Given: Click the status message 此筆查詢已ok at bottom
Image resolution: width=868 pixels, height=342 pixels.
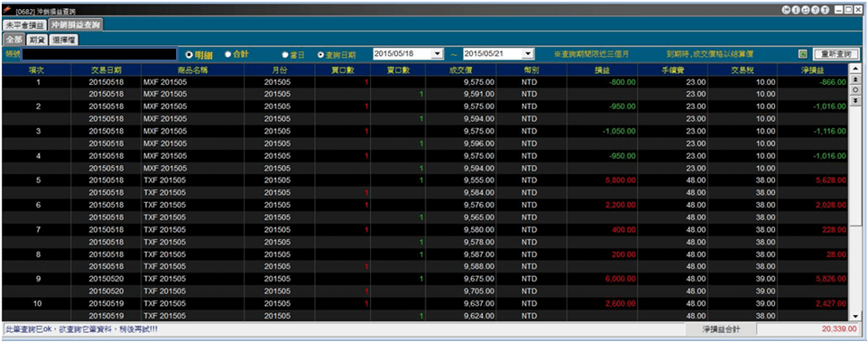Looking at the screenshot, I should click(81, 328).
